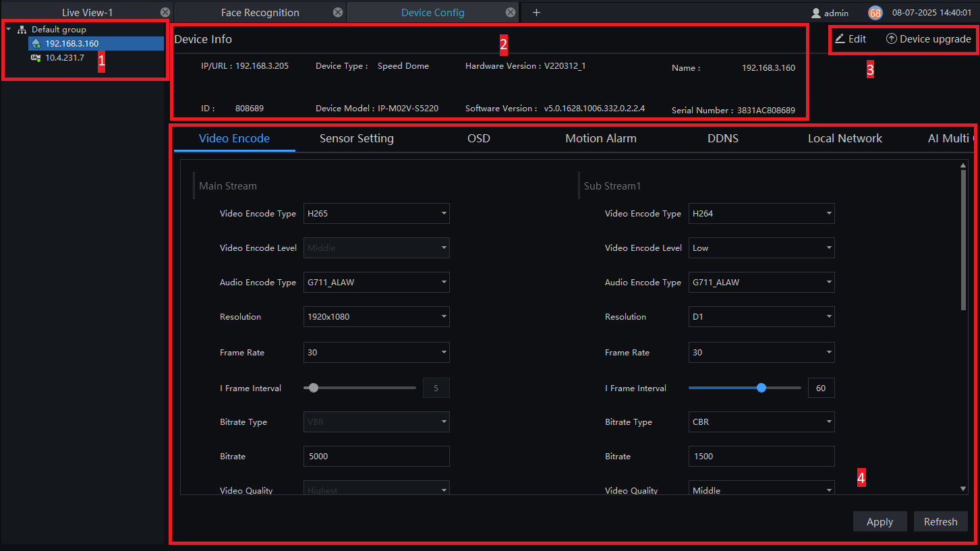This screenshot has width=980, height=551.
Task: Open the Motion Alarm tab
Action: (x=601, y=138)
